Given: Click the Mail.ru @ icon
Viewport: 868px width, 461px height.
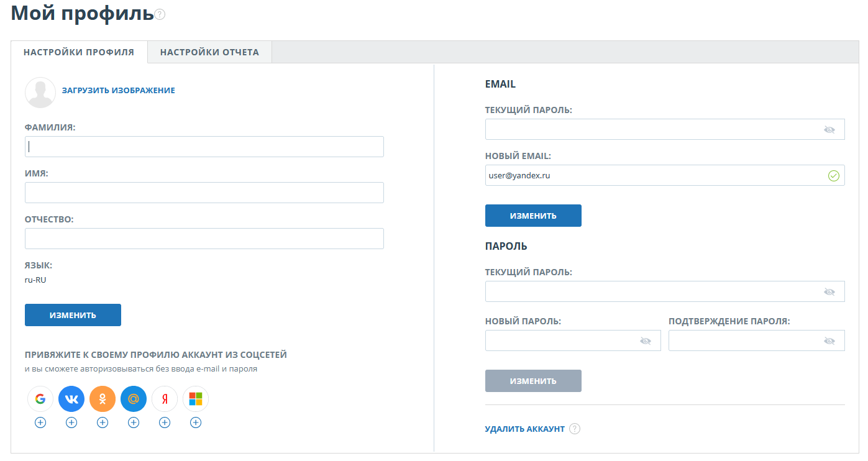Looking at the screenshot, I should click(134, 399).
